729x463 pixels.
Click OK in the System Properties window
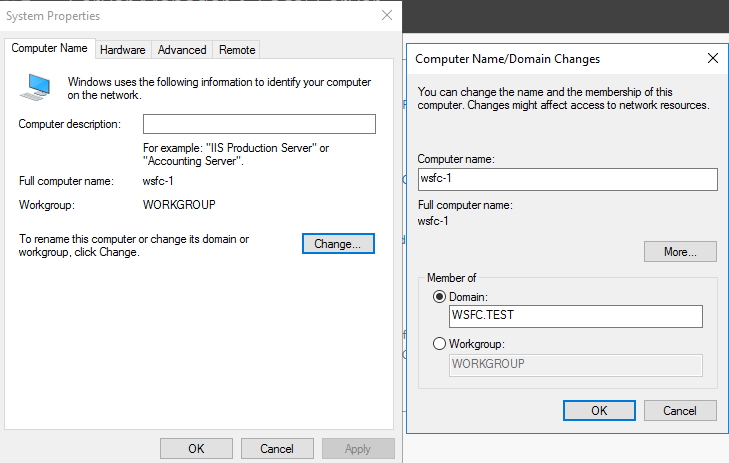(x=196, y=449)
